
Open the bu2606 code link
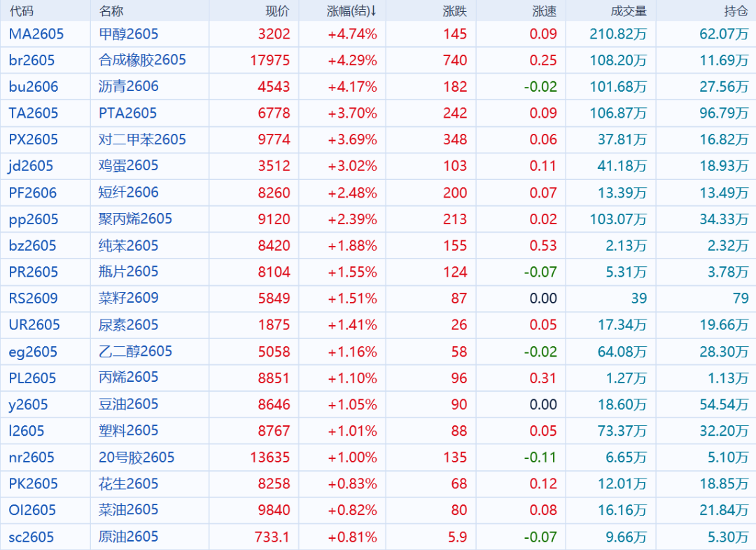coord(34,87)
